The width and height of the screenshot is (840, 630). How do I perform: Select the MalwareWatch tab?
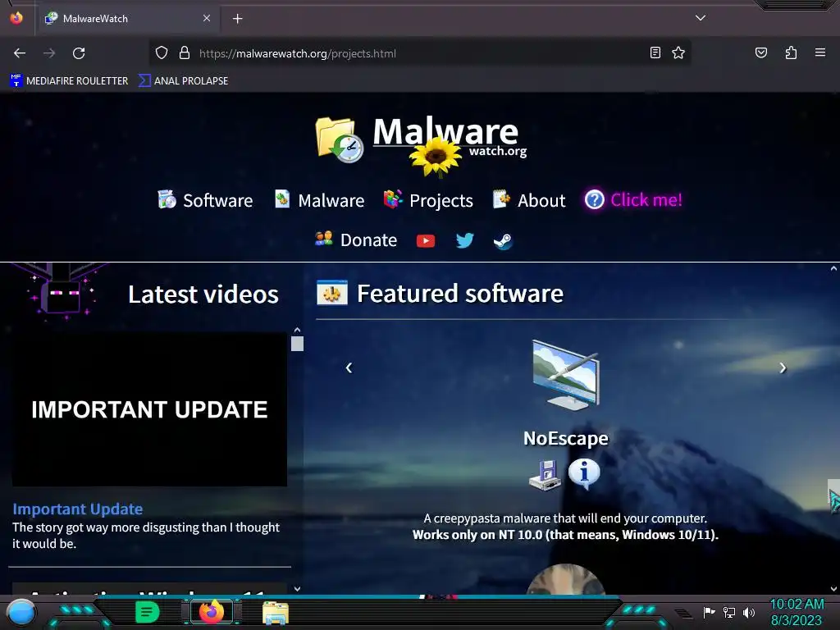[x=127, y=19]
